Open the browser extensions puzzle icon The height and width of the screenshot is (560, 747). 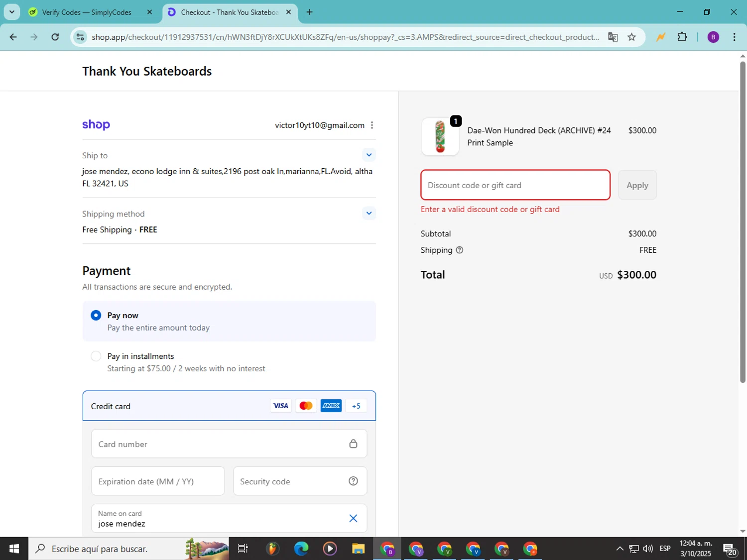(682, 37)
